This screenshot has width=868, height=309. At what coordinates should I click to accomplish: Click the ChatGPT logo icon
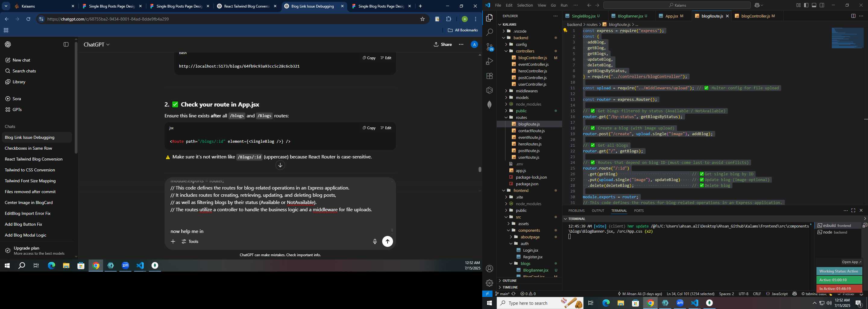pyautogui.click(x=8, y=45)
